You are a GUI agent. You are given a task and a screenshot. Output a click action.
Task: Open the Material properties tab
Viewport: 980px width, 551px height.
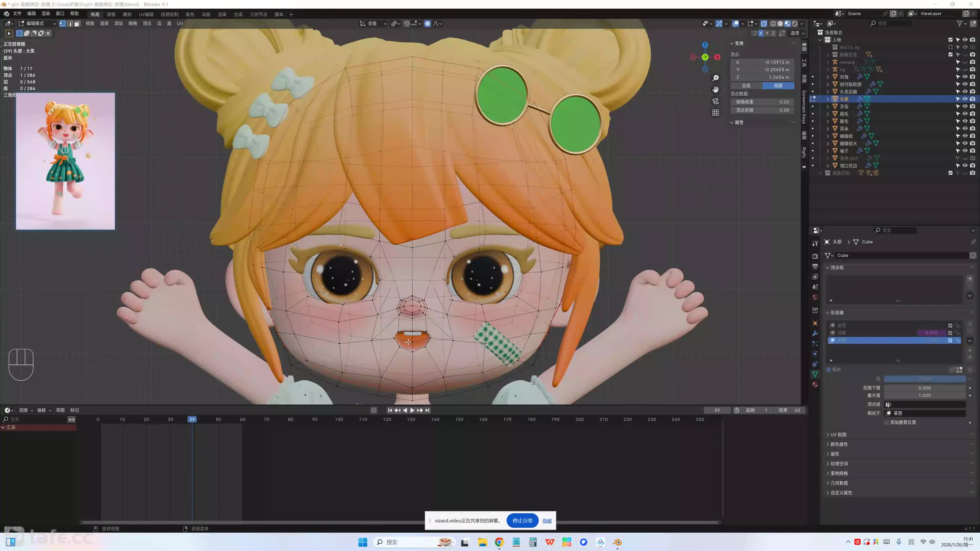click(815, 385)
